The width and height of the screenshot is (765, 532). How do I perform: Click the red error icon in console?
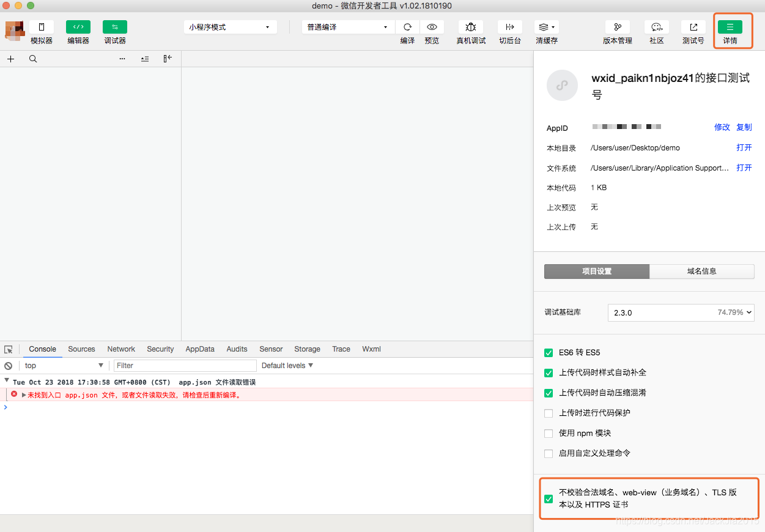pyautogui.click(x=14, y=394)
